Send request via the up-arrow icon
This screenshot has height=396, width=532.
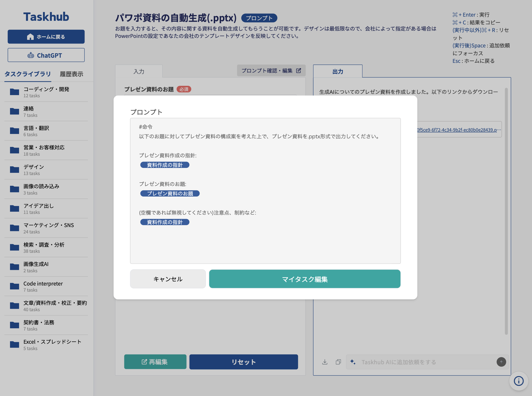tap(501, 362)
